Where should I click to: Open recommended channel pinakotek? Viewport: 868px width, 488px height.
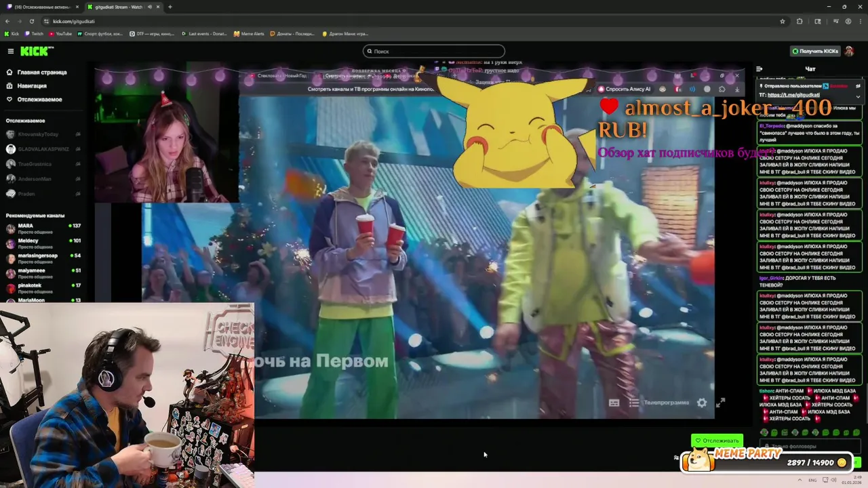click(x=43, y=288)
